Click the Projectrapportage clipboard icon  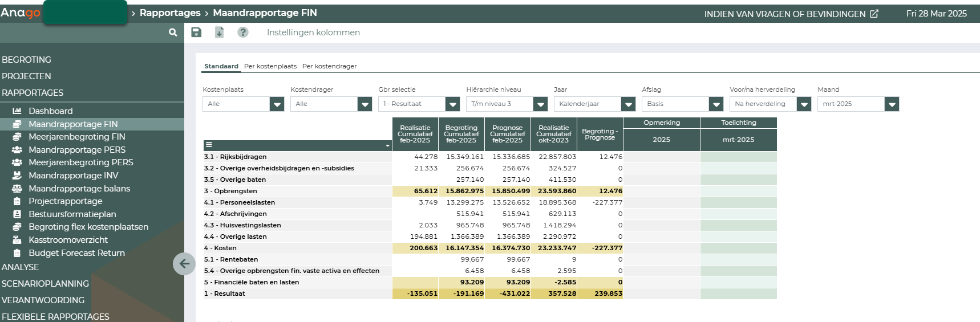tap(17, 201)
